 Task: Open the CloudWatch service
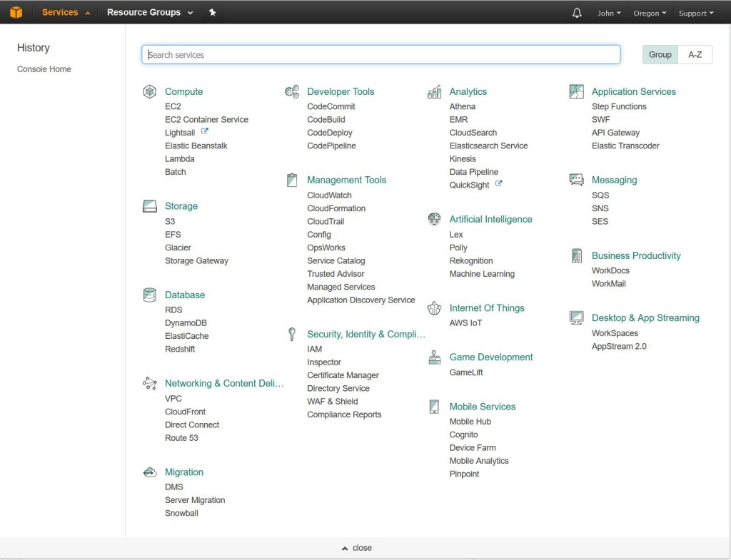(329, 195)
